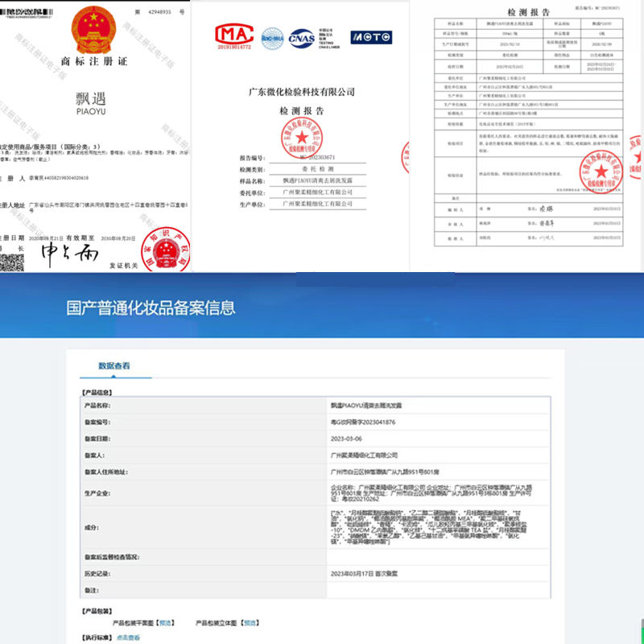Click the 备案人 row label
The image size is (644, 644).
[x=94, y=456]
